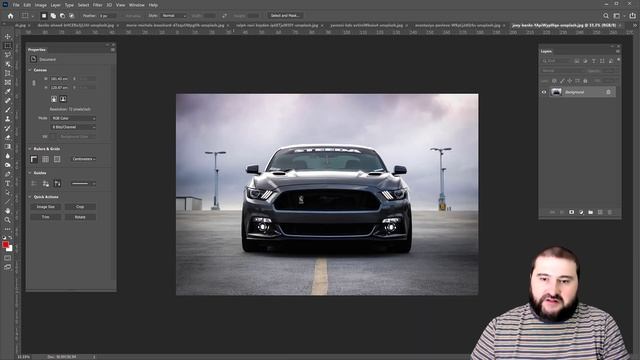Open the File menu
This screenshot has width=640, height=360.
pyautogui.click(x=16, y=5)
